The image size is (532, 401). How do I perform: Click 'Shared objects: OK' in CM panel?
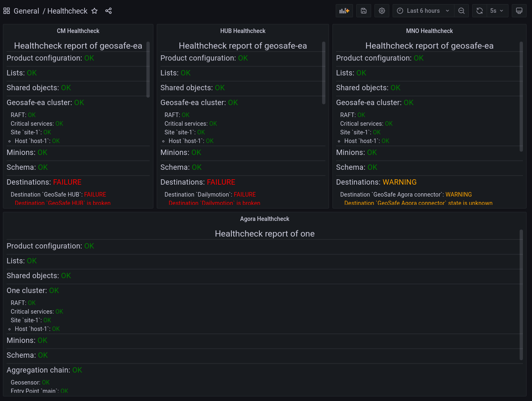pyautogui.click(x=39, y=88)
